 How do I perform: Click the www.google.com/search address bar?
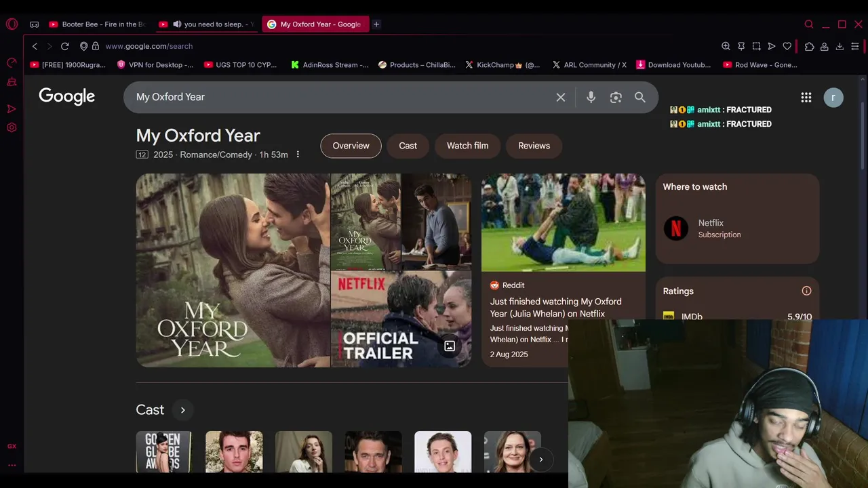coord(149,46)
